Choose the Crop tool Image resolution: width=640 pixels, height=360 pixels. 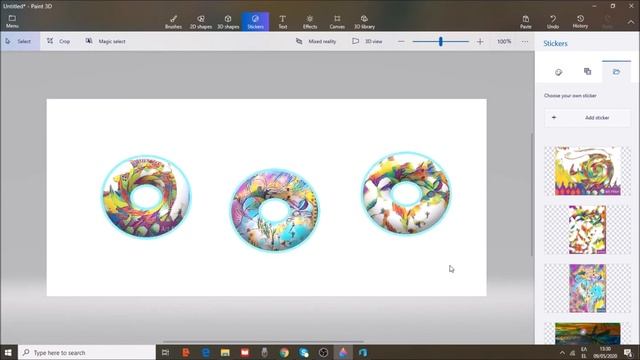58,41
